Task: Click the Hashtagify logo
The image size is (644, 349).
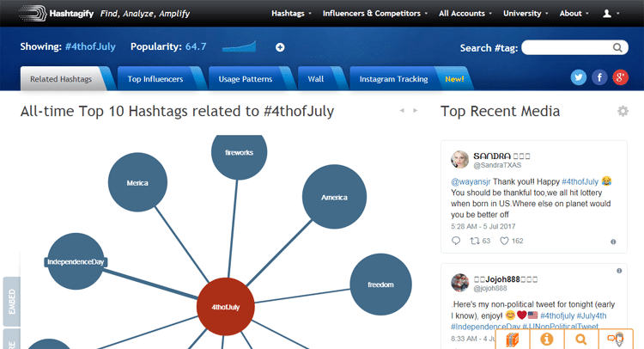Action: [x=57, y=13]
